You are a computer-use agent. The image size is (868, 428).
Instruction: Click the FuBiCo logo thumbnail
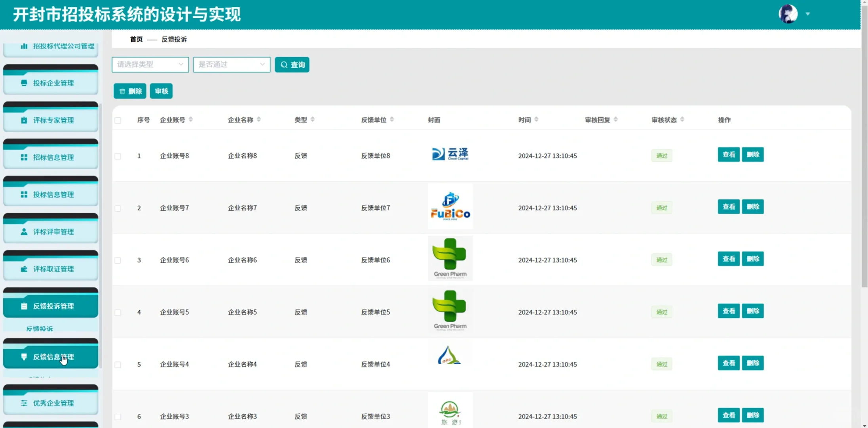tap(450, 206)
